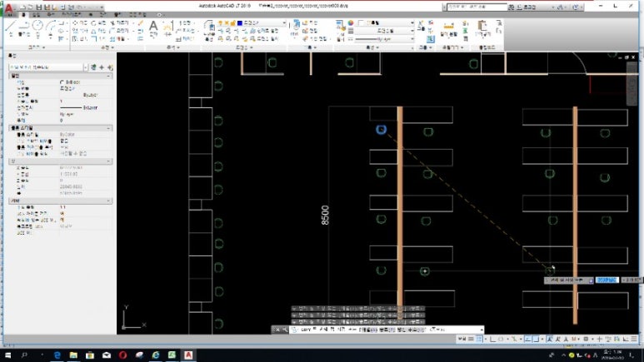The width and height of the screenshot is (644, 362).
Task: Toggle object snap in the status bar
Action: (536, 339)
